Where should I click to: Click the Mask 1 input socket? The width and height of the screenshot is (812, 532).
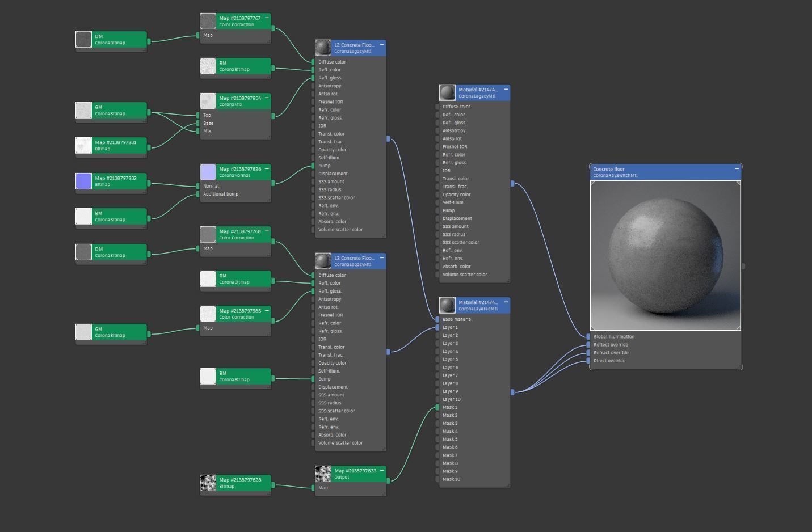click(x=437, y=407)
